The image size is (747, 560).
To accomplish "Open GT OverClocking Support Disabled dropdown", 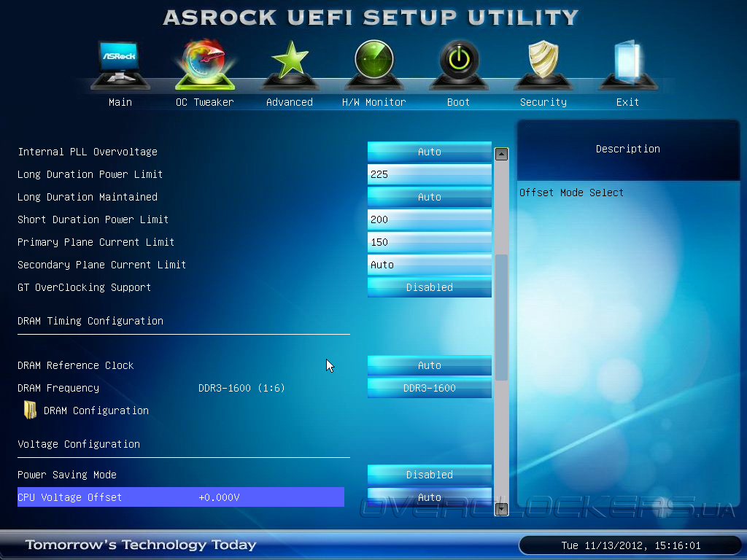I will pos(430,287).
